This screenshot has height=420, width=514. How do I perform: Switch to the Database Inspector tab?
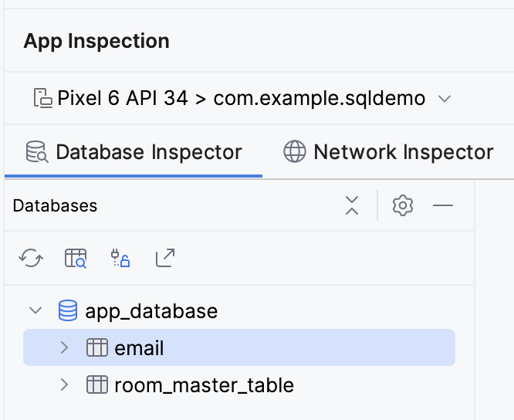(x=134, y=152)
